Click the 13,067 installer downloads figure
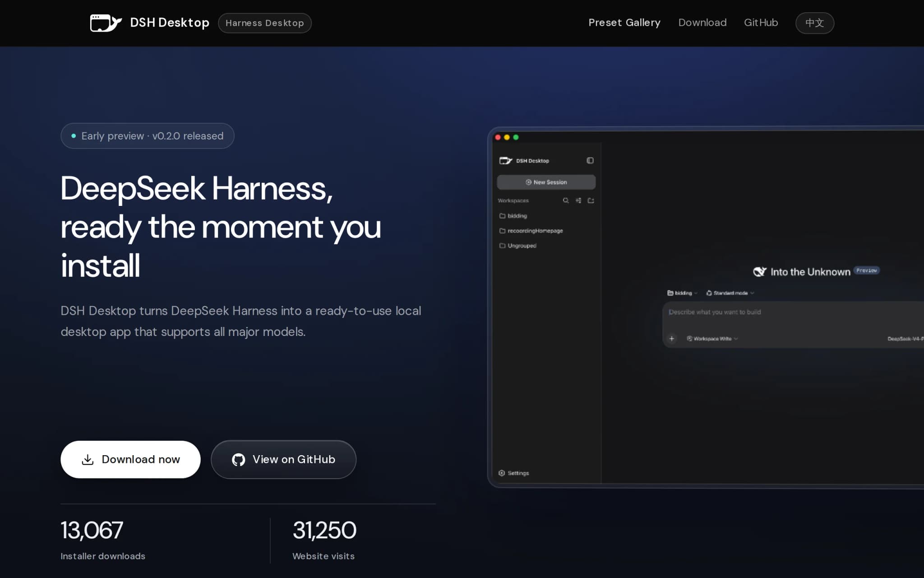This screenshot has width=924, height=578. (92, 530)
